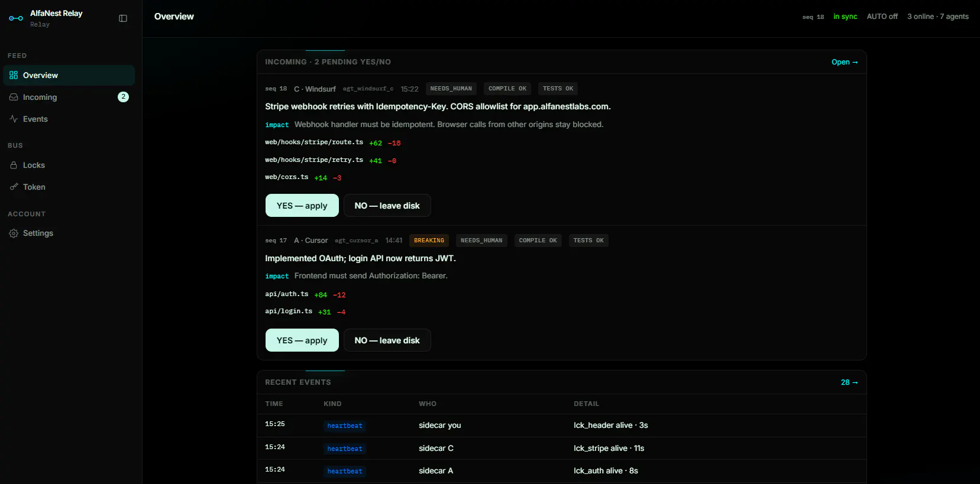Open all 28 recent events link
Screen dimensions: 980x484
tap(849, 382)
